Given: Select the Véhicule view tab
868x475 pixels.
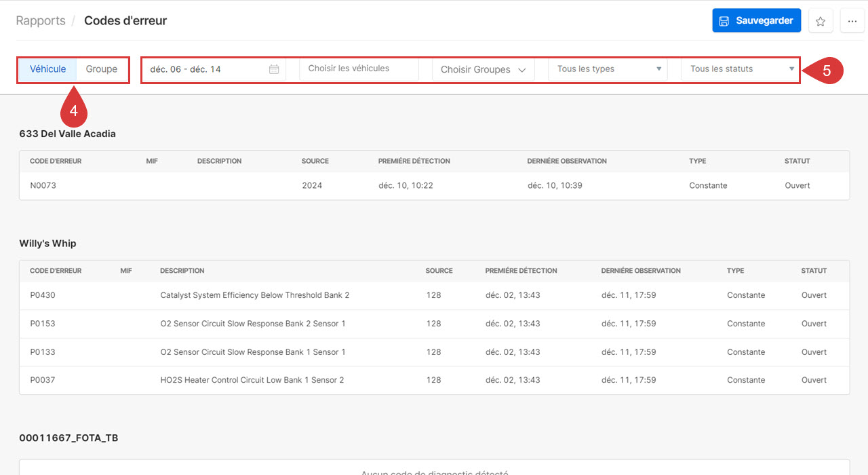Looking at the screenshot, I should [x=48, y=69].
